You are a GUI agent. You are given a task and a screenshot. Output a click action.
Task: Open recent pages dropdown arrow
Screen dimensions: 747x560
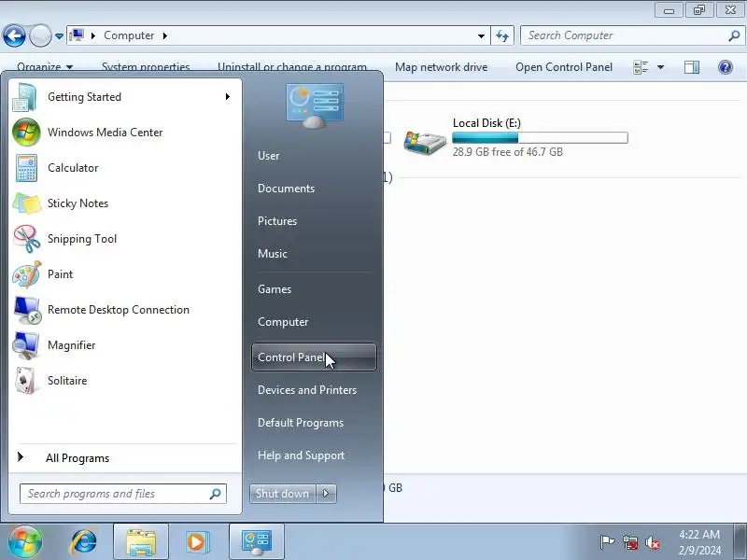coord(59,35)
